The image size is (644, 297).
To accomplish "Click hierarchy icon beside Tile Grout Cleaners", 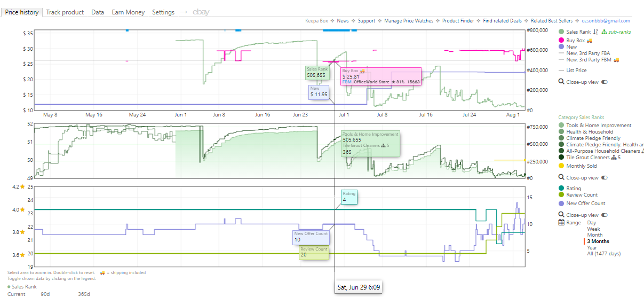I will click(614, 158).
